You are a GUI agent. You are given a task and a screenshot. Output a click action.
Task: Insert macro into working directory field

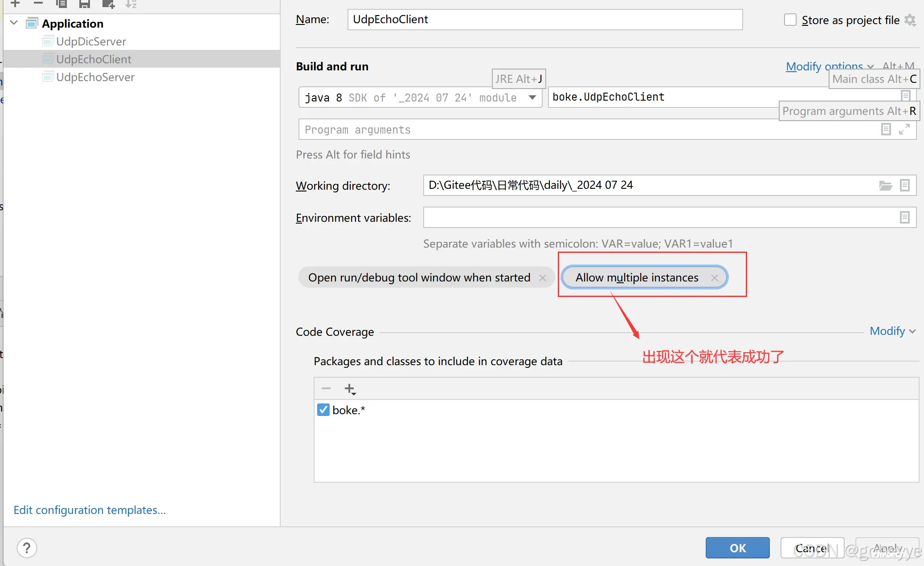905,185
